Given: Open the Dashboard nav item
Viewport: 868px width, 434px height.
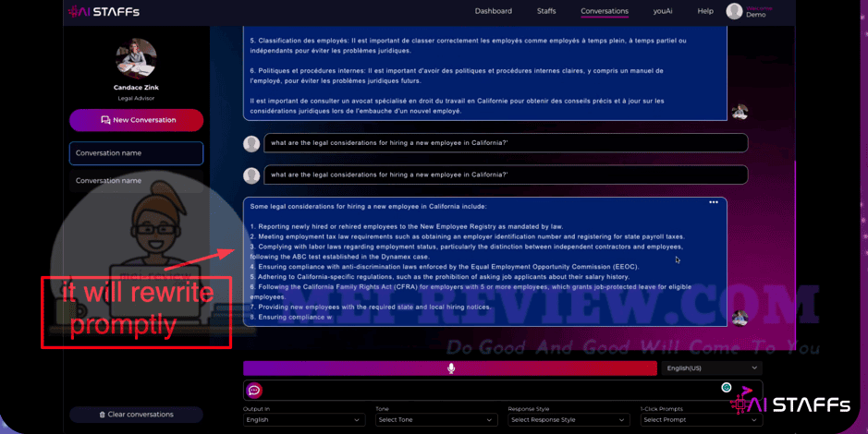Looking at the screenshot, I should pos(494,11).
